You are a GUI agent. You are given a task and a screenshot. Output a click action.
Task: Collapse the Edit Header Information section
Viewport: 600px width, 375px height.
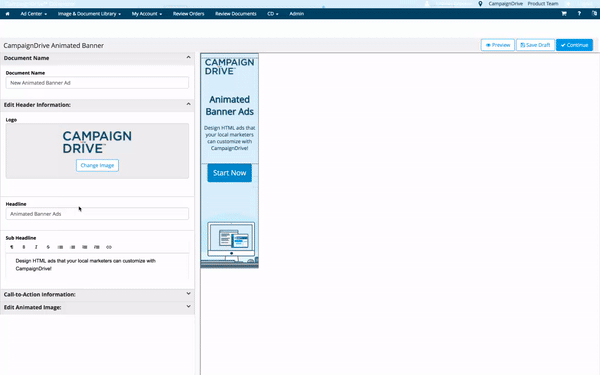pyautogui.click(x=188, y=104)
